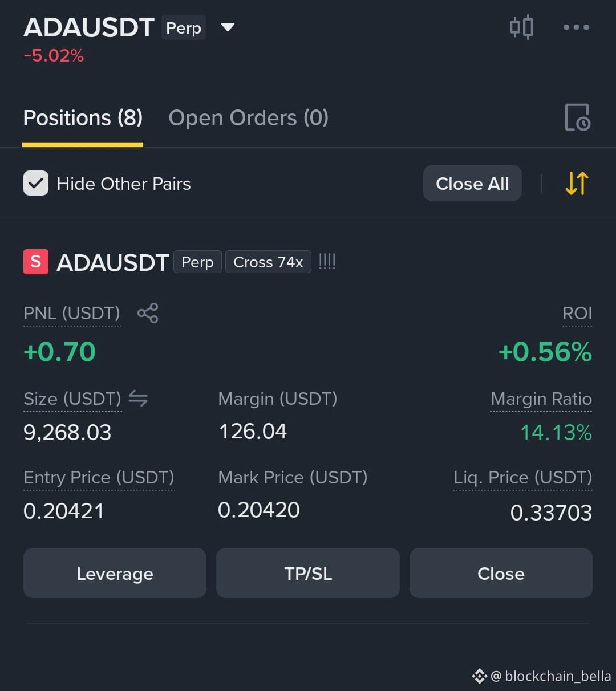Image resolution: width=616 pixels, height=691 pixels.
Task: Tap the ADL indicator bars beside Cross 74x
Action: click(327, 262)
